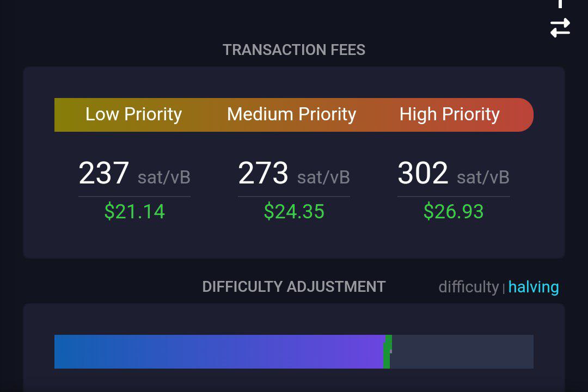The height and width of the screenshot is (392, 588).
Task: Click the Low Priority fee label
Action: click(x=133, y=114)
